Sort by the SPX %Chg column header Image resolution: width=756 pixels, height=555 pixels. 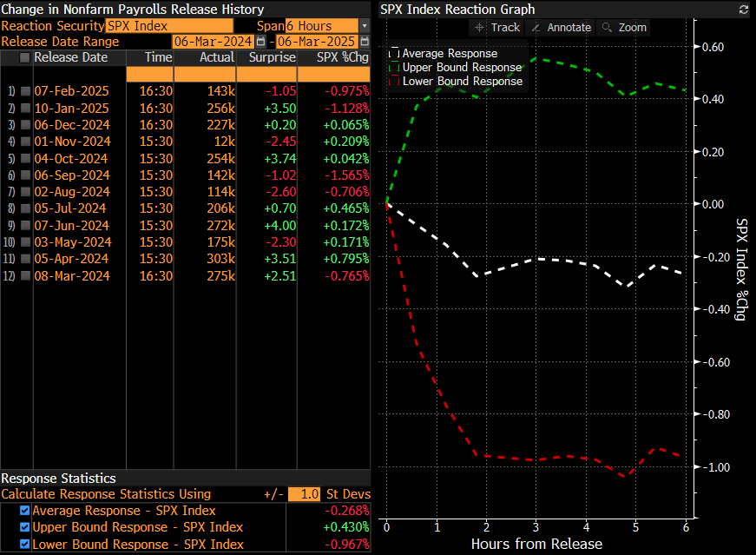(342, 57)
